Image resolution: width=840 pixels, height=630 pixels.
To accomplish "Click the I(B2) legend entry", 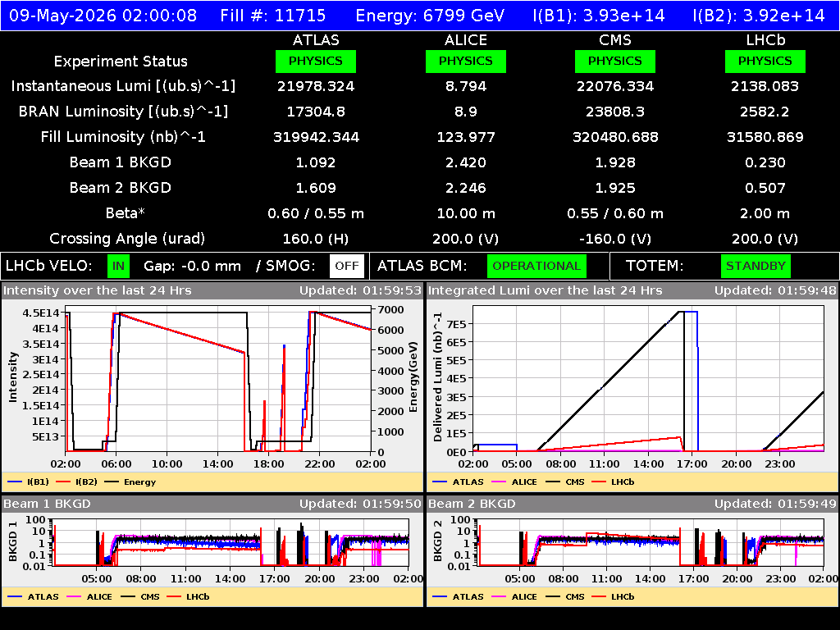I will [x=76, y=482].
